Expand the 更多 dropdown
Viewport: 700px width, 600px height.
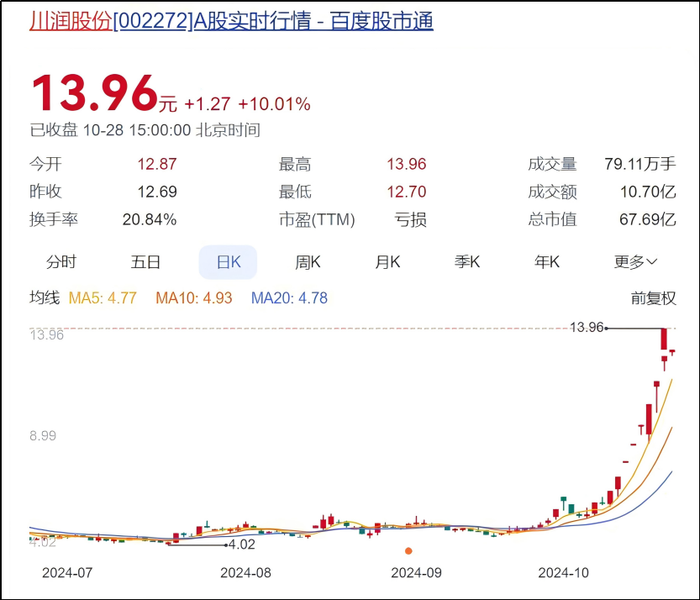coord(635,262)
